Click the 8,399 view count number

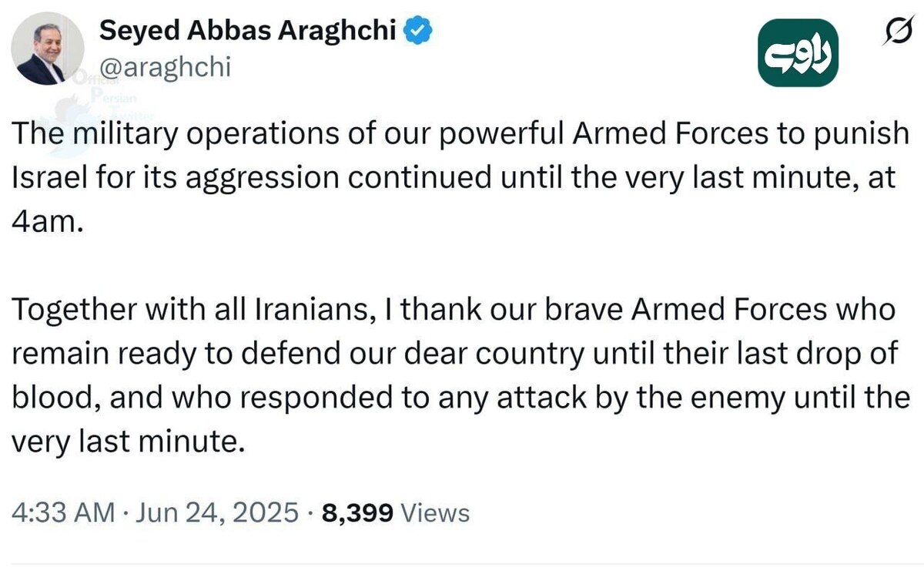358,512
